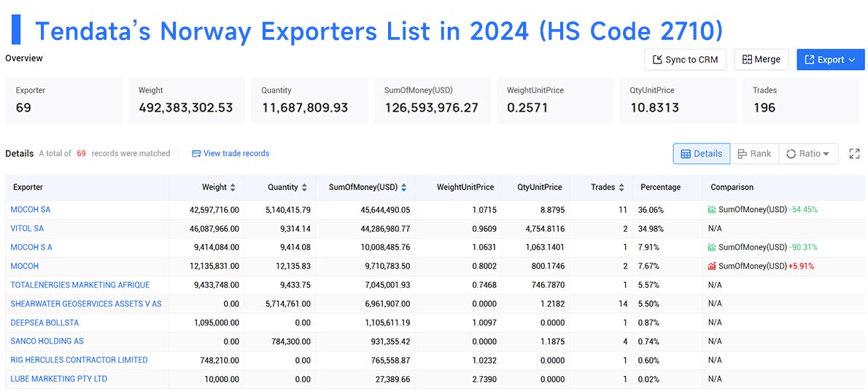Click the Merge button
This screenshot has height=392, width=868.
pos(762,60)
